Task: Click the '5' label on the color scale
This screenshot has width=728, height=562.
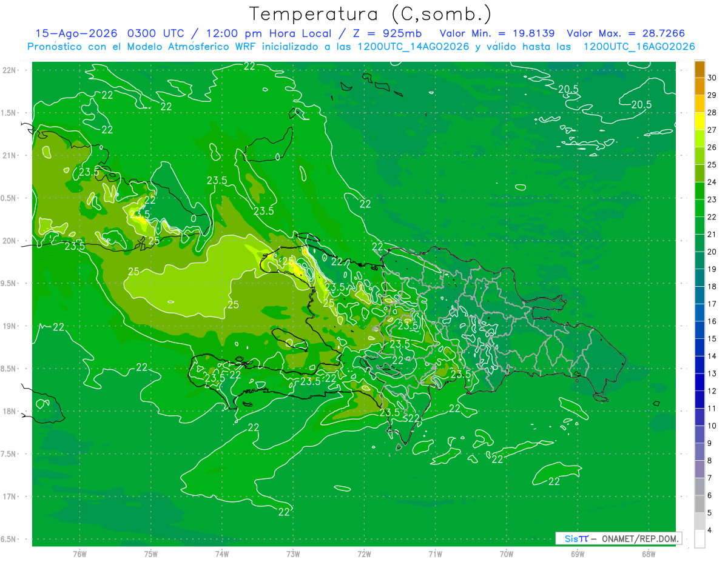Action: tap(710, 513)
